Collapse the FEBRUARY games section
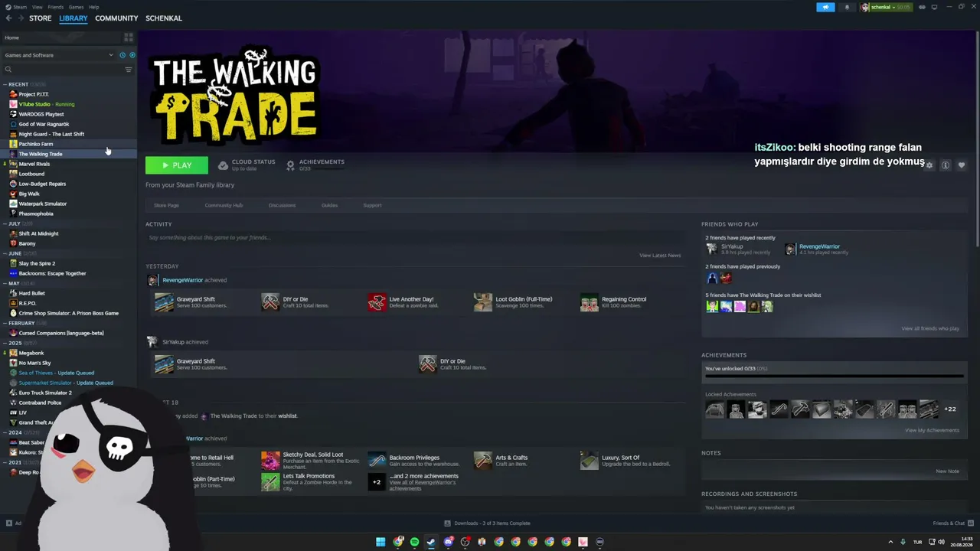This screenshot has width=980, height=551. (x=5, y=323)
